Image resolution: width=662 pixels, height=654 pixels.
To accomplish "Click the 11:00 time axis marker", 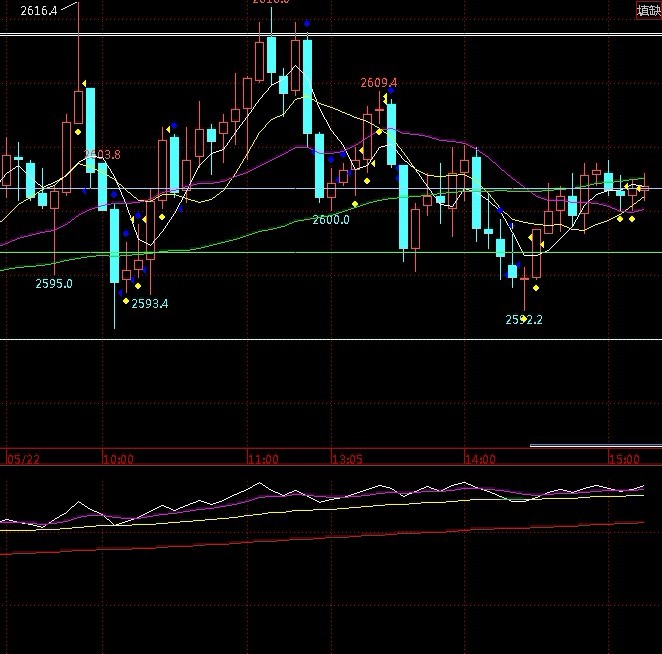I will 263,459.
